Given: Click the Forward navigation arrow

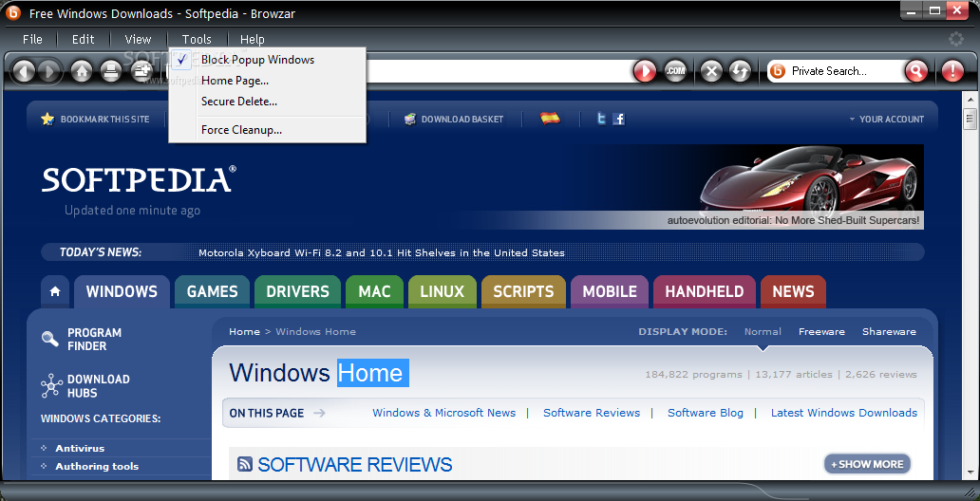Looking at the screenshot, I should [x=49, y=71].
